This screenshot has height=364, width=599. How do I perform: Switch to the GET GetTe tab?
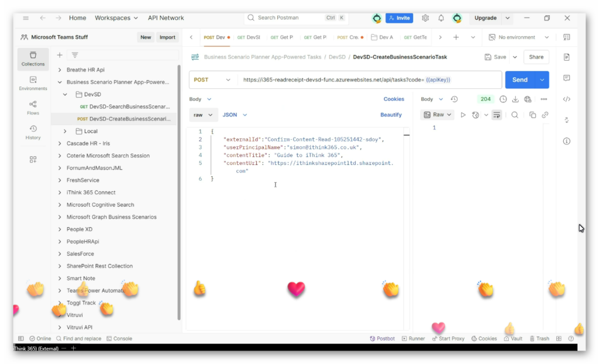coord(415,37)
